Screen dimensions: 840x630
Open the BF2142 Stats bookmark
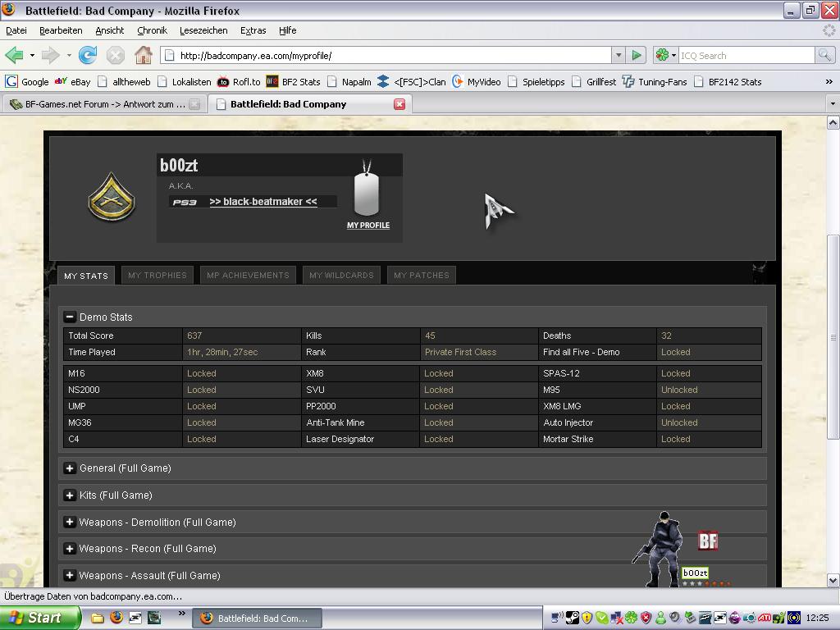point(728,82)
